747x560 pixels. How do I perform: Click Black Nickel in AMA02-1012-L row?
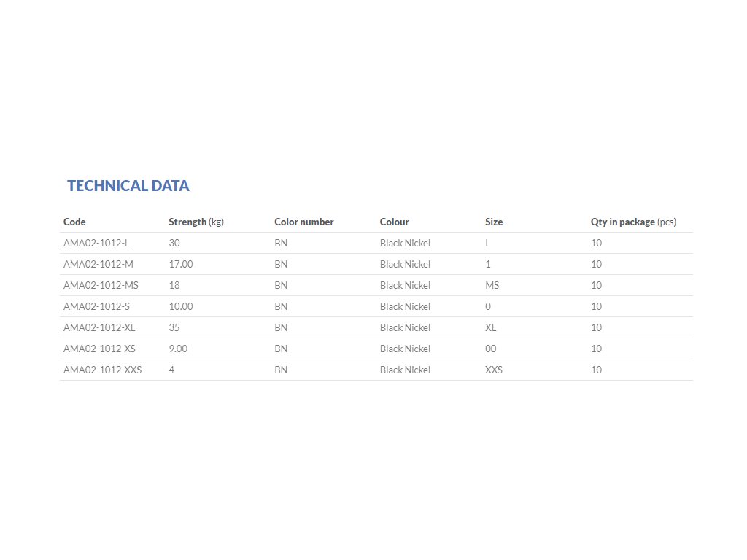pos(405,243)
